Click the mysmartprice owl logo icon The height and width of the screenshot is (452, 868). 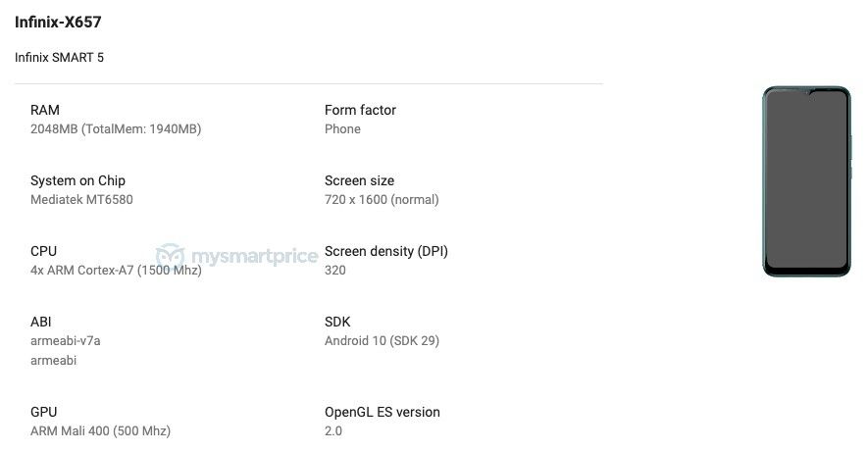pos(170,256)
